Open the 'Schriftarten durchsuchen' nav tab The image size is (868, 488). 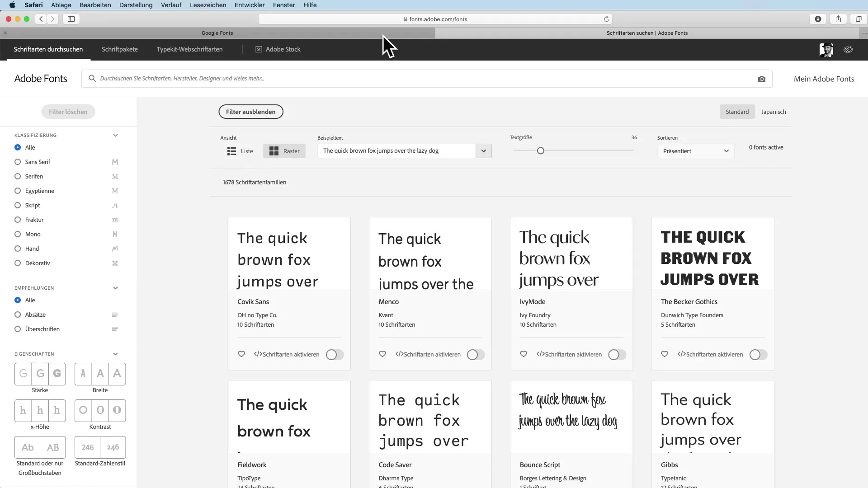pyautogui.click(x=48, y=49)
